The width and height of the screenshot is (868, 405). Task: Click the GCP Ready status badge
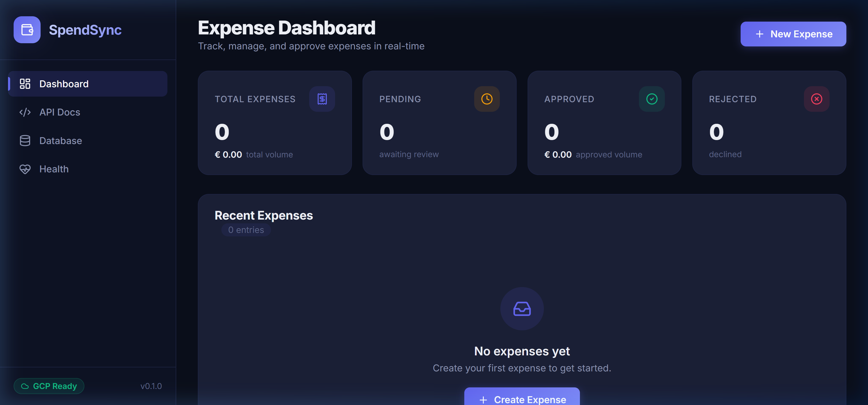click(49, 386)
